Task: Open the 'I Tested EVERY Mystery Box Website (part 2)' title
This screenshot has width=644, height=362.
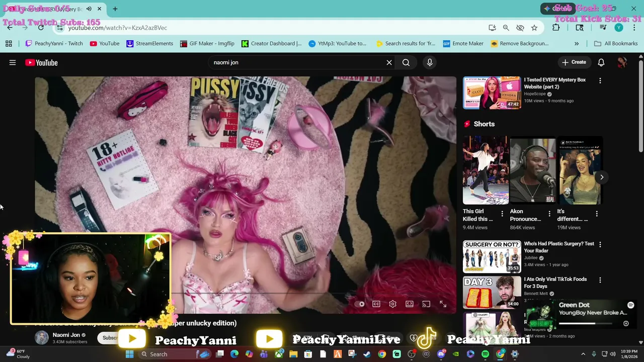Action: click(555, 83)
